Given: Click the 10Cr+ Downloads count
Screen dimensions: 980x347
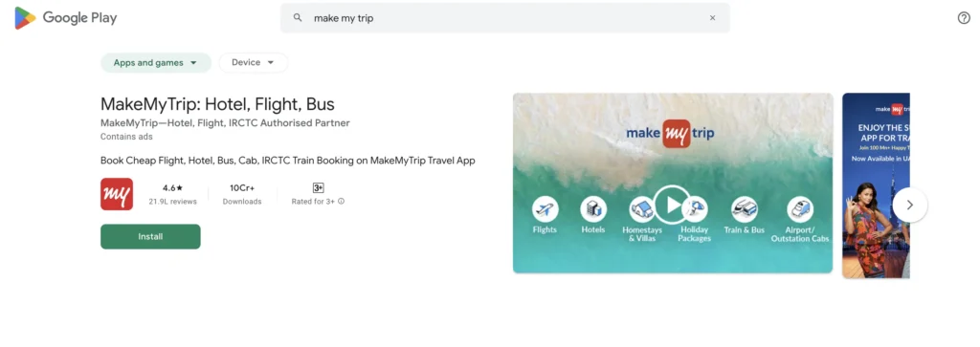Looking at the screenshot, I should 242,188.
